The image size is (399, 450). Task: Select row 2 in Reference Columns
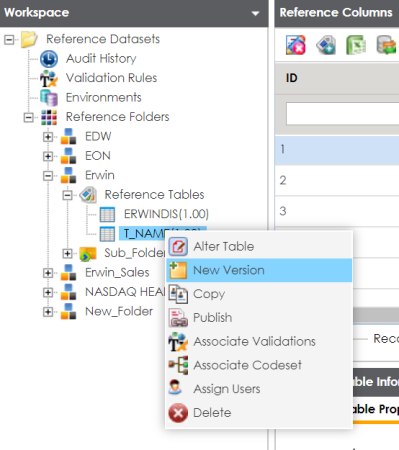(x=337, y=180)
